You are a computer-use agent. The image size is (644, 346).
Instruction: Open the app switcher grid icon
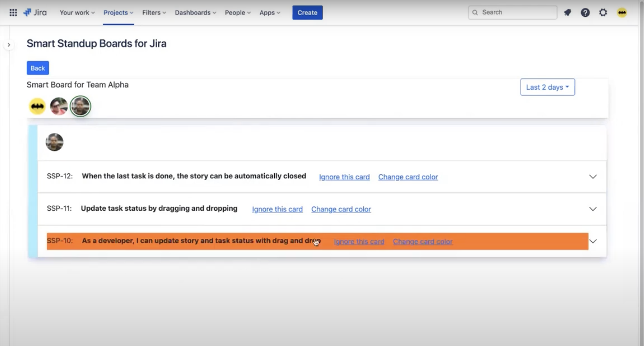13,13
